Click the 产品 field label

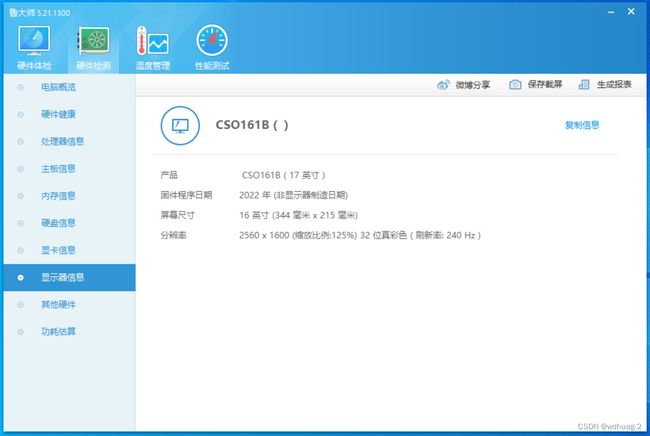coord(169,175)
